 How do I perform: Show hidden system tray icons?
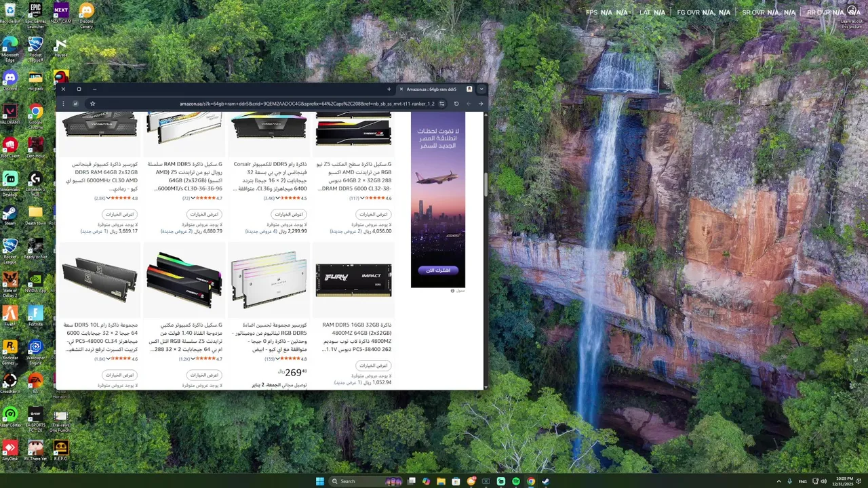778,481
